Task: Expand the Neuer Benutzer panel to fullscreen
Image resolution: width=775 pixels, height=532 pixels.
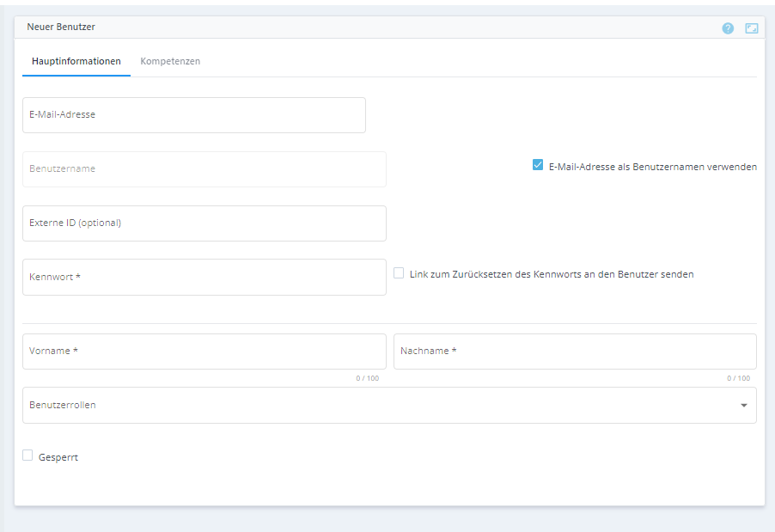Action: click(752, 28)
